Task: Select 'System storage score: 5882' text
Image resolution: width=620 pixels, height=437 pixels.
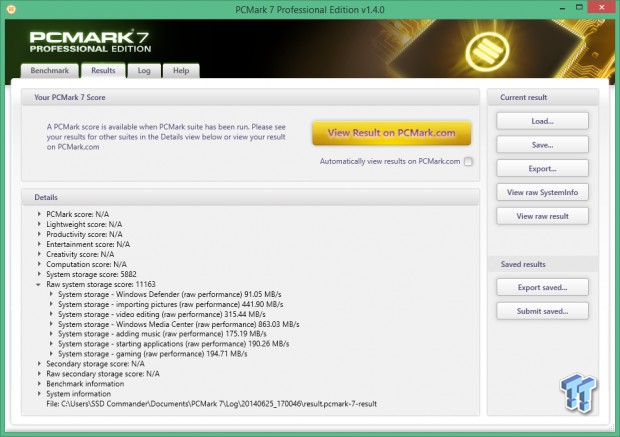Action: tap(91, 274)
